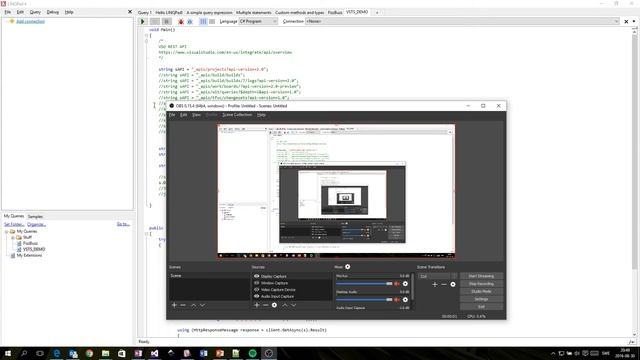The image size is (640, 360).
Task: Remove scene transition with minus icon
Action: point(444,284)
